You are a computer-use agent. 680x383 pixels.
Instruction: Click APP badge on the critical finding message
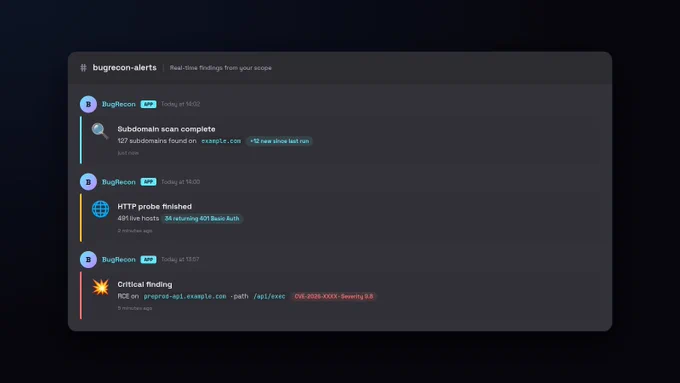pyautogui.click(x=148, y=259)
